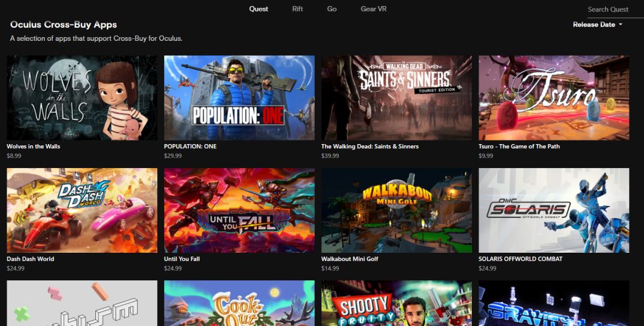Click the POPULATION: ONE title link
This screenshot has width=644, height=326.
(190, 146)
